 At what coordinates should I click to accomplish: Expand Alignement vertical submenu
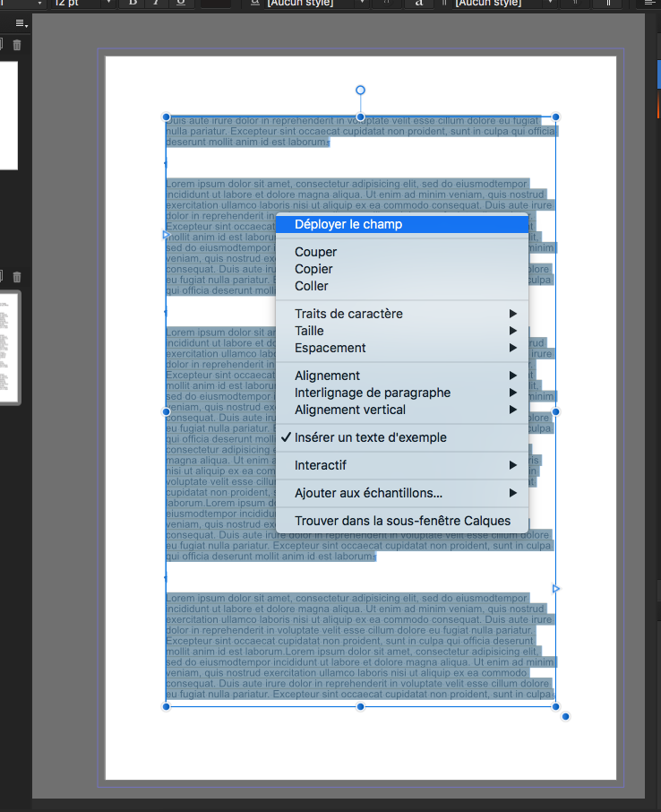tap(402, 410)
